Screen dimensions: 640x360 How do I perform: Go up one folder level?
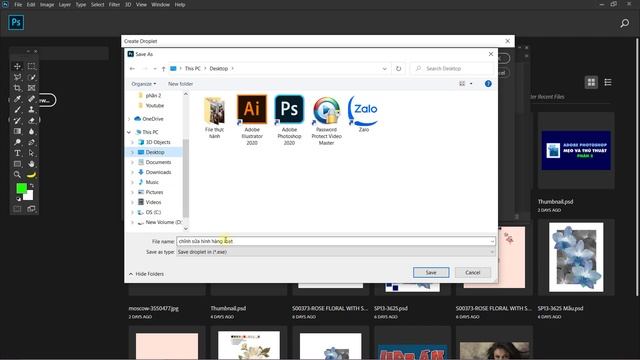163,69
